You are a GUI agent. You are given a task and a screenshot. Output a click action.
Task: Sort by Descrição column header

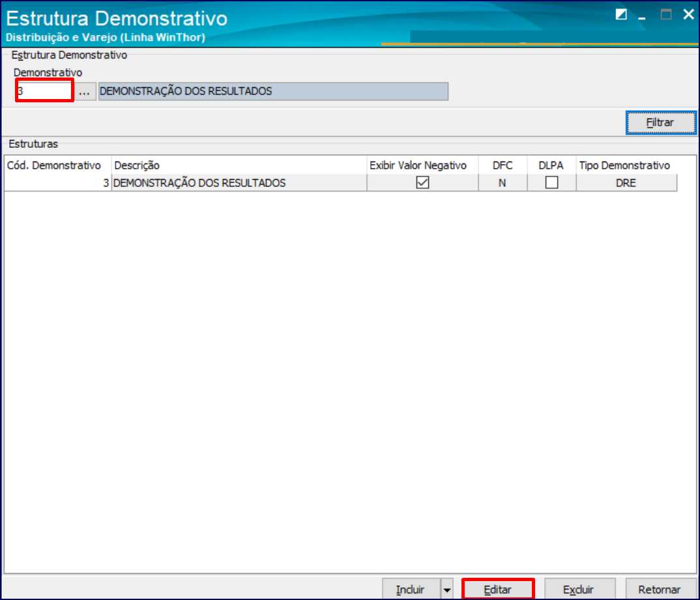[239, 165]
